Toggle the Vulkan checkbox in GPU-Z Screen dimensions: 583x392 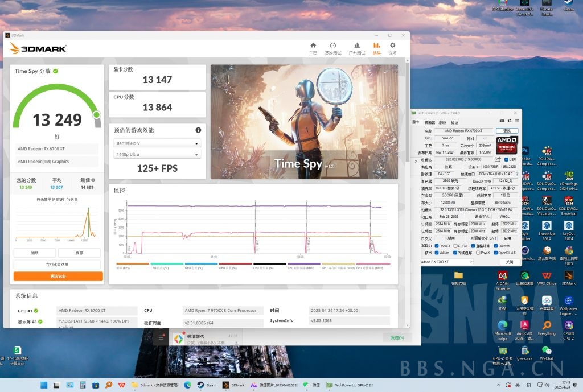(437, 253)
